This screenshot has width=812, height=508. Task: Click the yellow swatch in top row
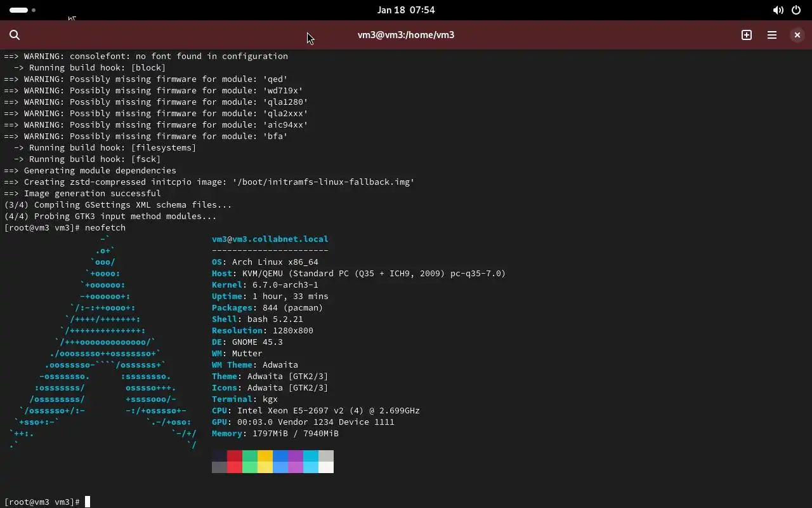tap(265, 456)
